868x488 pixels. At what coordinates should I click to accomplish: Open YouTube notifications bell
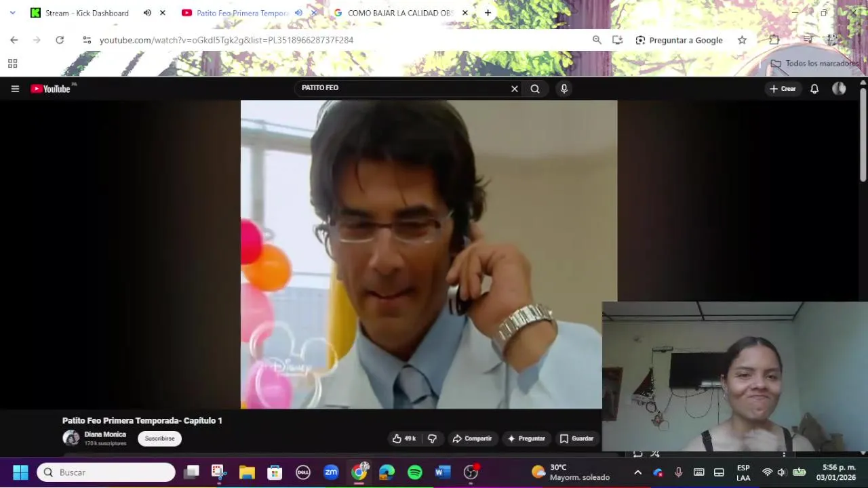click(814, 89)
